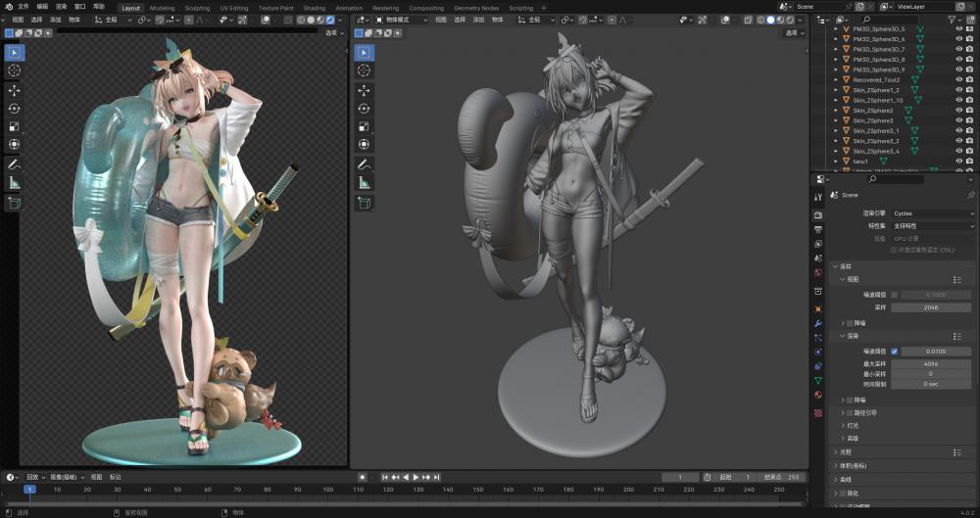This screenshot has width=980, height=518.
Task: Enable the 路径引导 checkbox
Action: (x=849, y=413)
